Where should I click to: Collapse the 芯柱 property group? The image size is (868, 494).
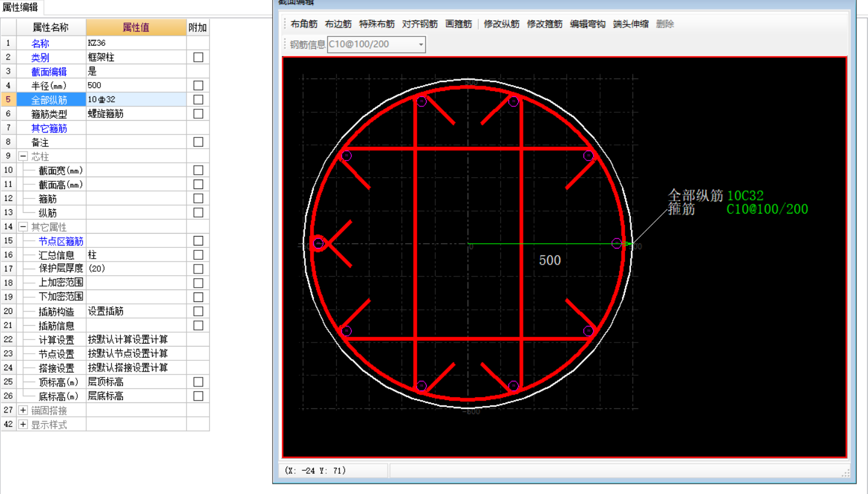point(23,156)
